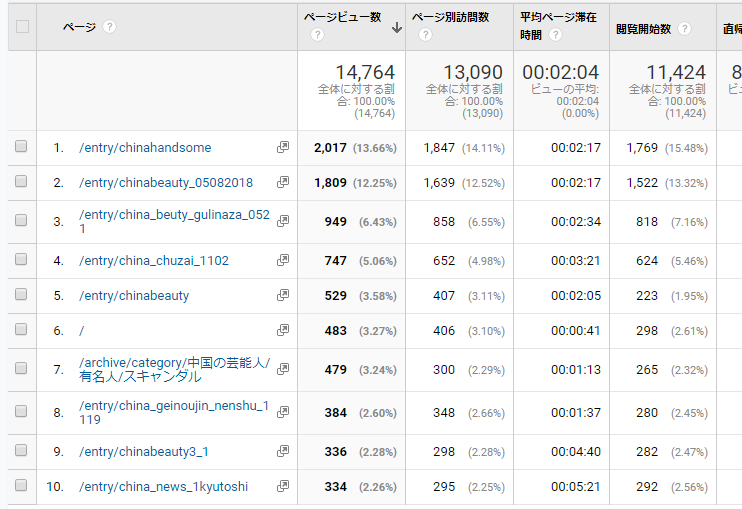
Task: Open external link icon for /entry/china_chuzai_1102
Action: 283,260
